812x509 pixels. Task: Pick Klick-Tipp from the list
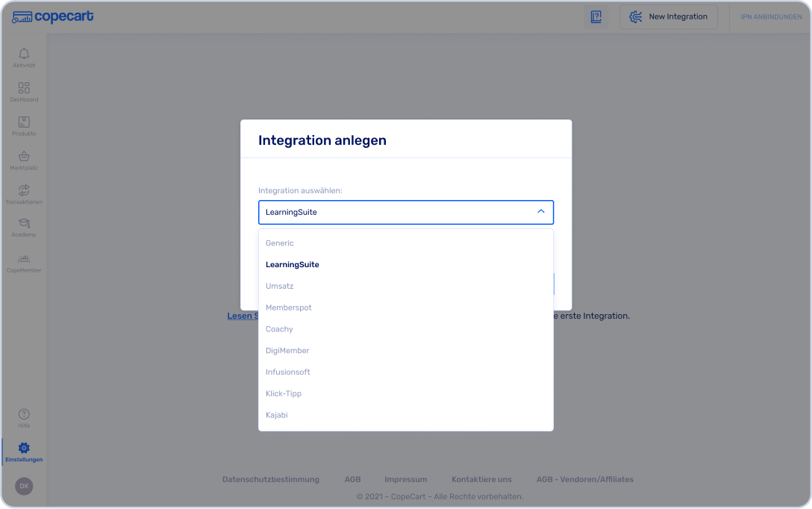(x=406, y=393)
